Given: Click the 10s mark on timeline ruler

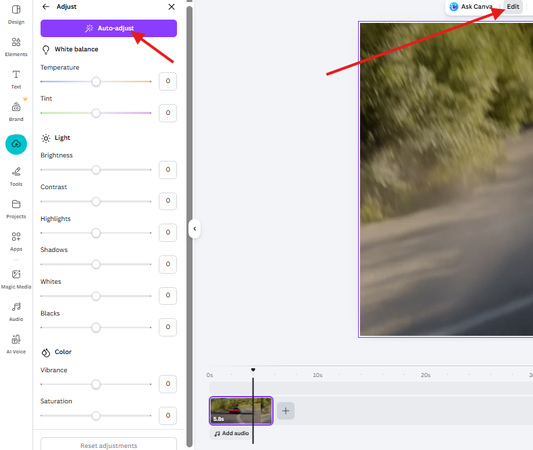Looking at the screenshot, I should pos(317,375).
